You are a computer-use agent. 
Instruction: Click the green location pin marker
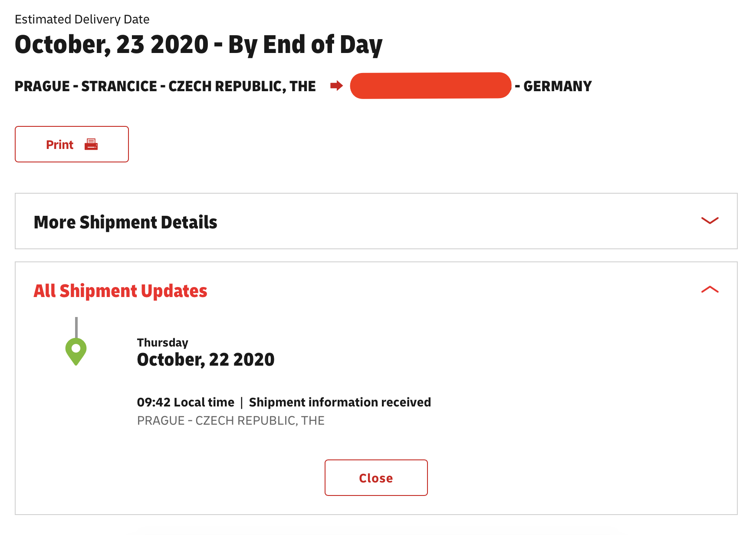[x=76, y=352]
